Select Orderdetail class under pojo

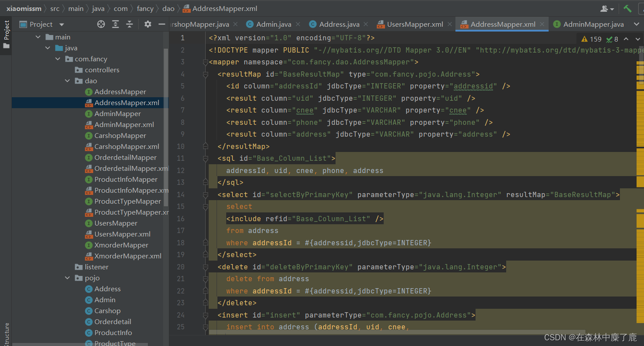(x=108, y=322)
